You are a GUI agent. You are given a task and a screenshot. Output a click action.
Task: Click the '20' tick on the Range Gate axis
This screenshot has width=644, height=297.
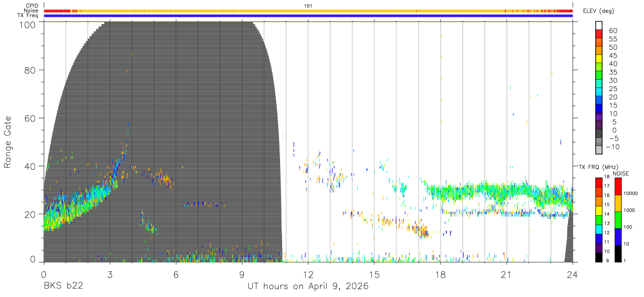tap(30, 214)
